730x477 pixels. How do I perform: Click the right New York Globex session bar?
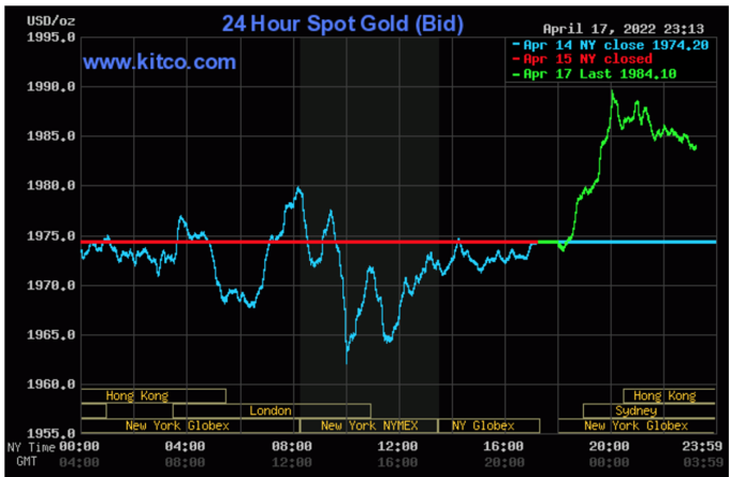coord(636,426)
